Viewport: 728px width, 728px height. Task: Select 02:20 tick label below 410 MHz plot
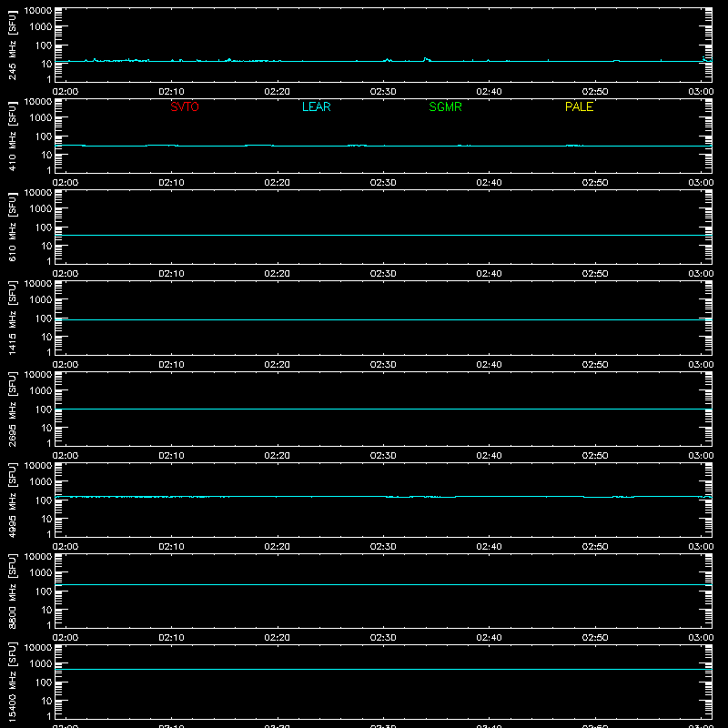[x=278, y=183]
